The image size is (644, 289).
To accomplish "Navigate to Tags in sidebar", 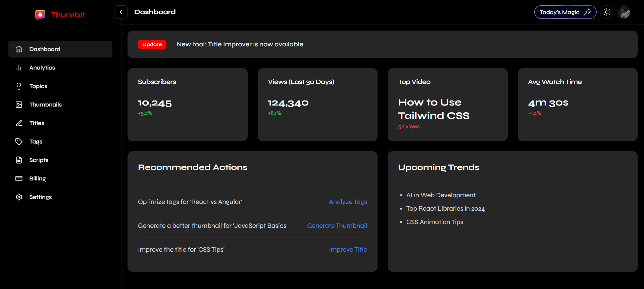I will coord(60,141).
